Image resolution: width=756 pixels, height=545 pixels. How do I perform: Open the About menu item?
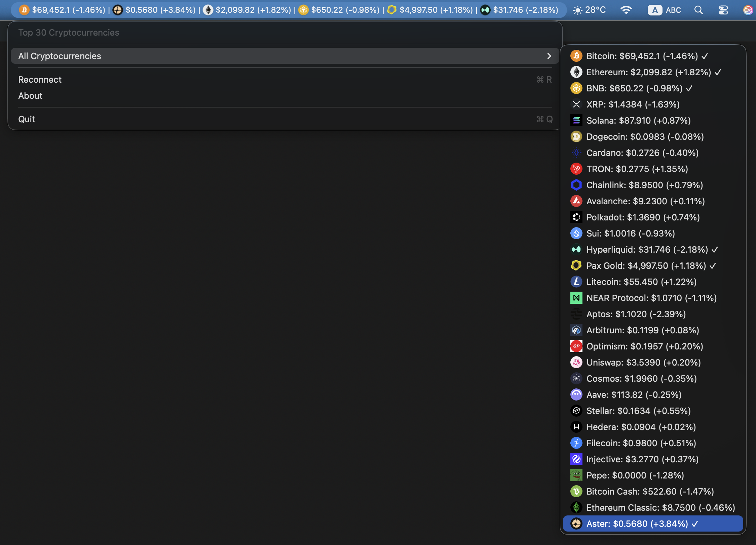click(x=30, y=96)
